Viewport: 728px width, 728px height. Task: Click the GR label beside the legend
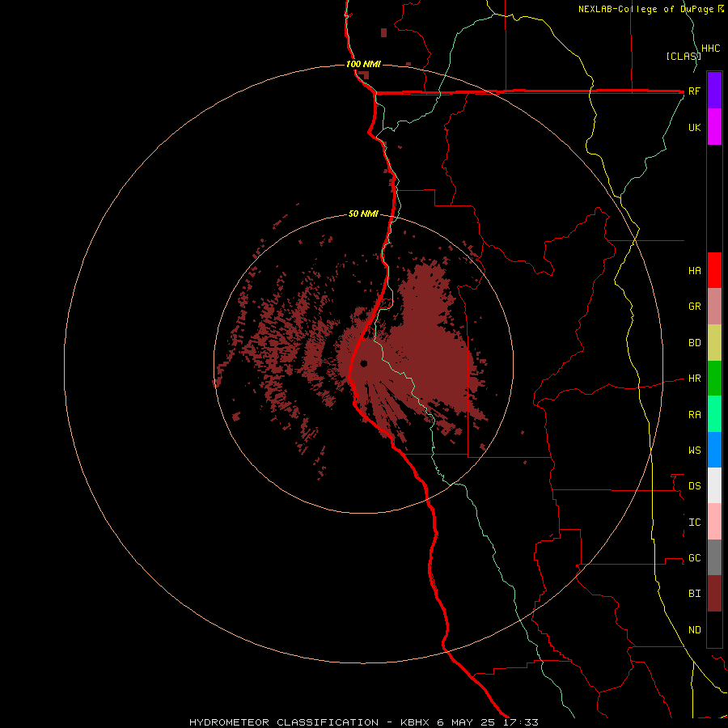click(x=694, y=307)
